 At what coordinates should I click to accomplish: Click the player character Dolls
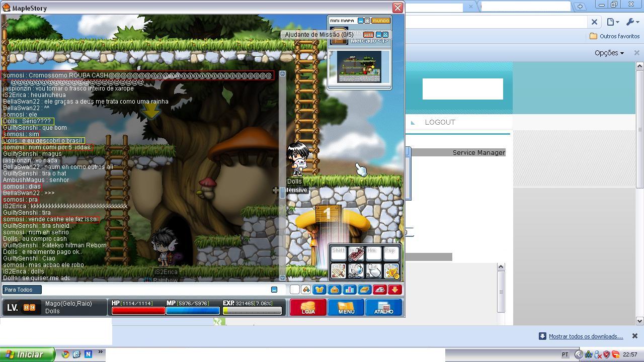coord(297,159)
